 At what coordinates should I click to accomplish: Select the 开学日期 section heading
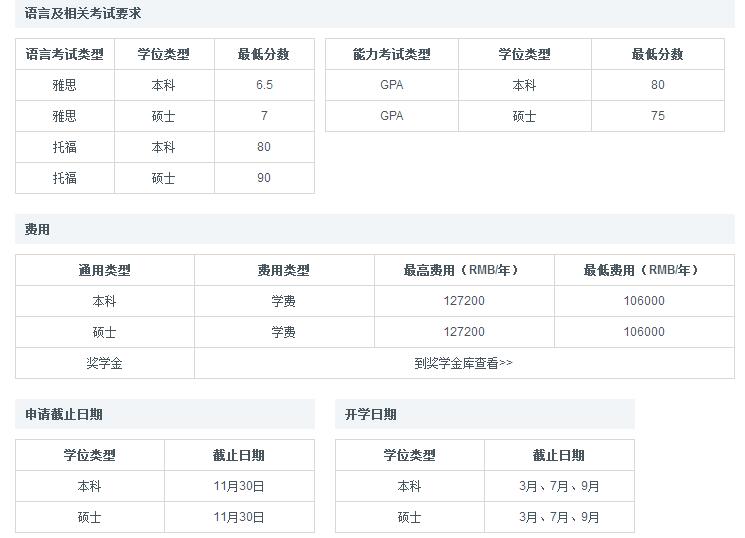pyautogui.click(x=370, y=414)
